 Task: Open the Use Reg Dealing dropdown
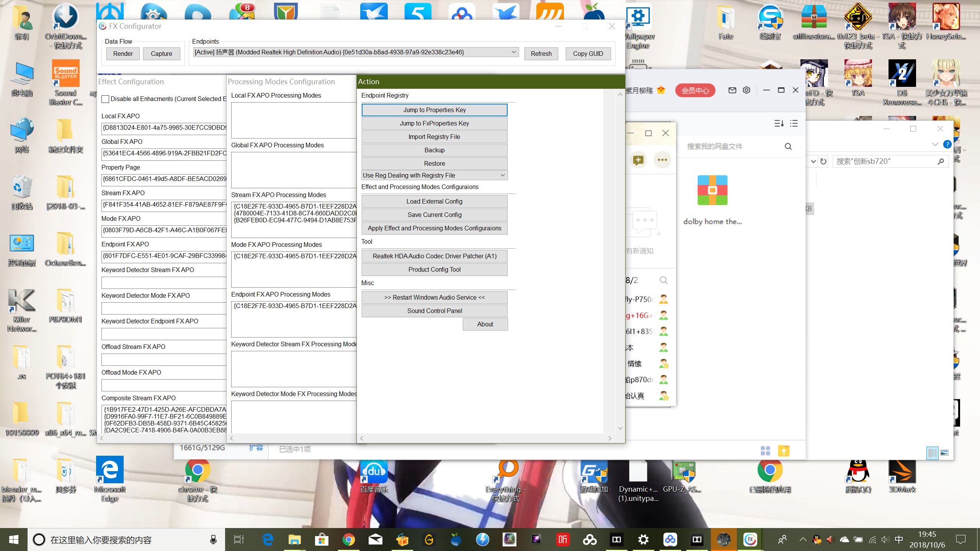(502, 175)
